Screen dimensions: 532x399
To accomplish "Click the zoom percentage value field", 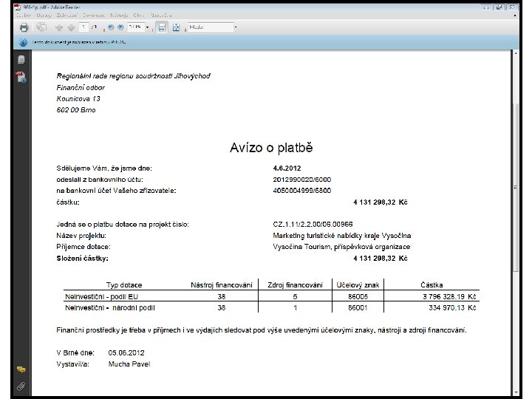I will point(136,27).
